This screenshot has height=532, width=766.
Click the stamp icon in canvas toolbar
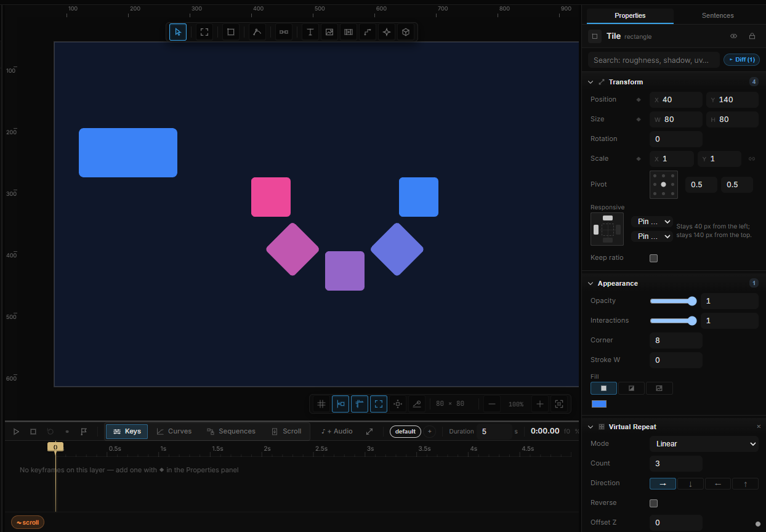pyautogui.click(x=417, y=404)
